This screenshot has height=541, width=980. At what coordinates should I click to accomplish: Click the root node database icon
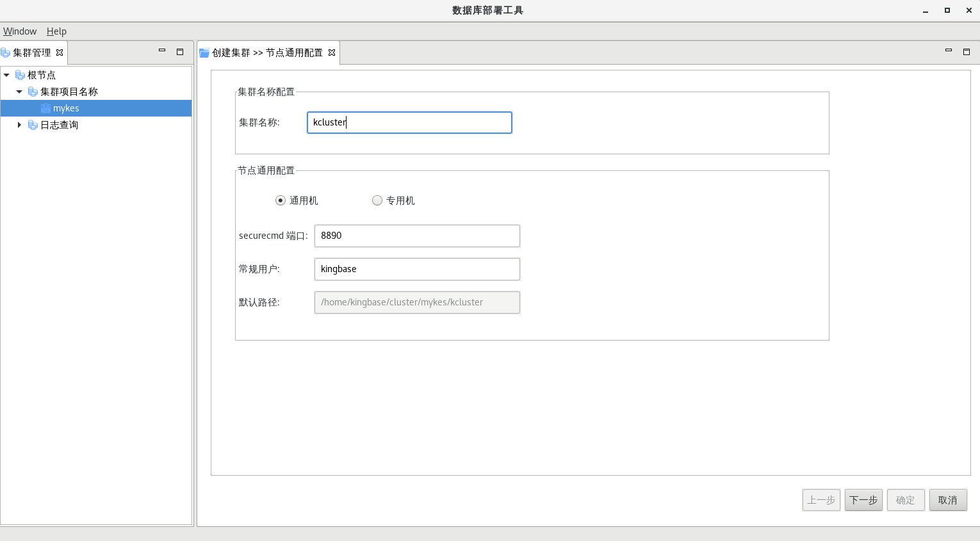(20, 75)
